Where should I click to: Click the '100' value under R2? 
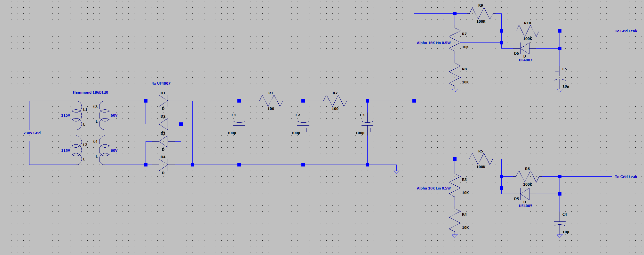pyautogui.click(x=335, y=109)
